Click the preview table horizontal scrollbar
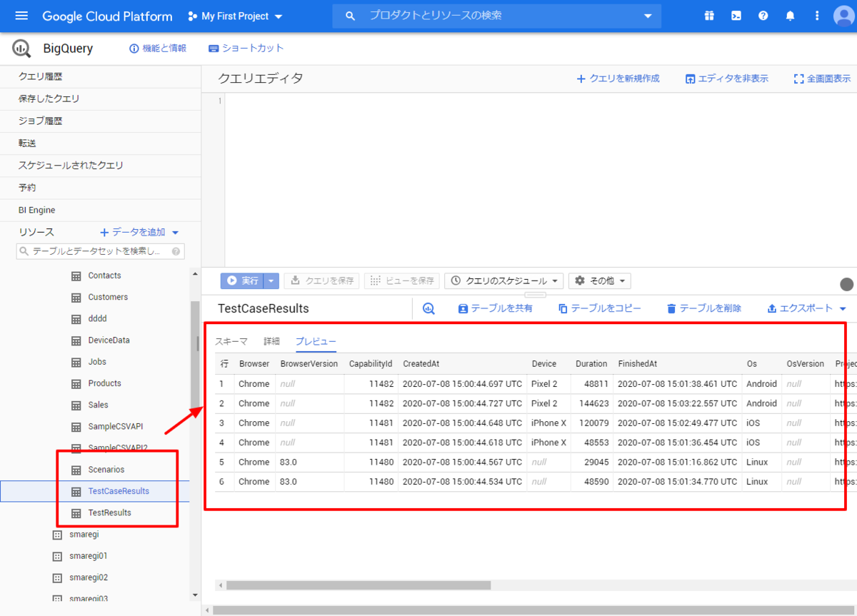The height and width of the screenshot is (616, 857). pyautogui.click(x=359, y=585)
